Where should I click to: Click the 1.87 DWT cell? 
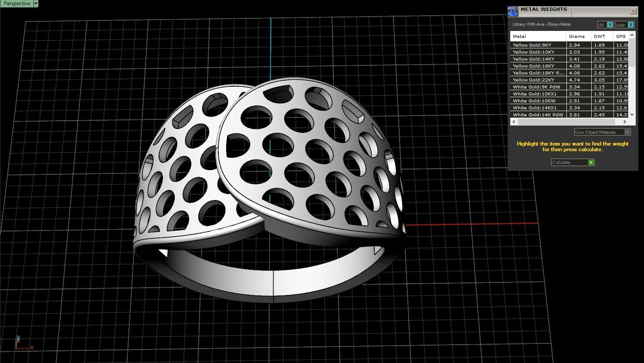602,101
